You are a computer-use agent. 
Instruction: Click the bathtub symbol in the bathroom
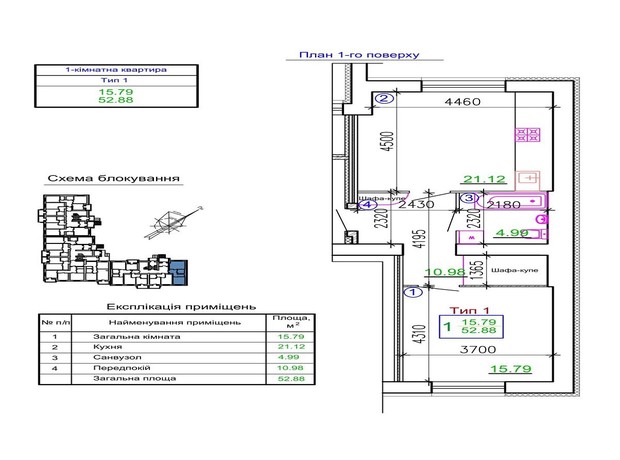point(514,202)
